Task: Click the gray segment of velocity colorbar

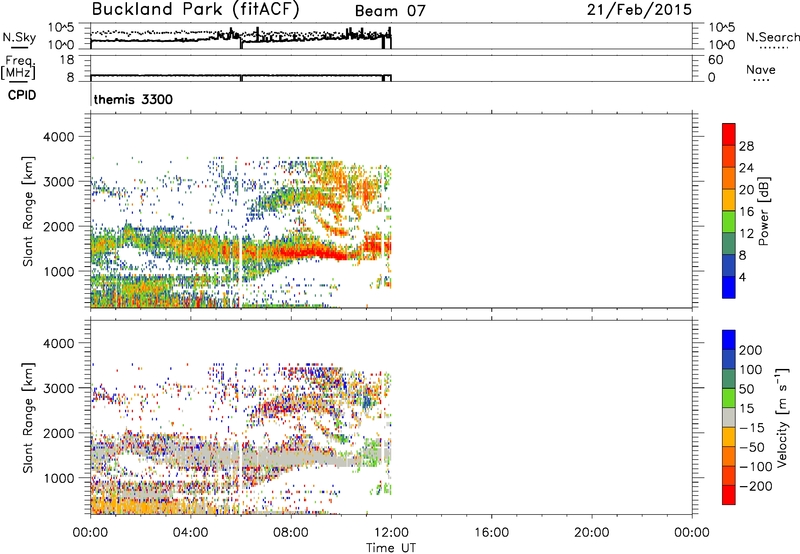Action: [x=729, y=417]
